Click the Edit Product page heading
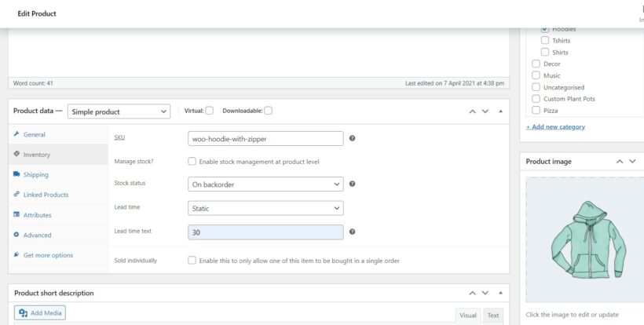Image resolution: width=644 pixels, height=325 pixels. coord(37,13)
